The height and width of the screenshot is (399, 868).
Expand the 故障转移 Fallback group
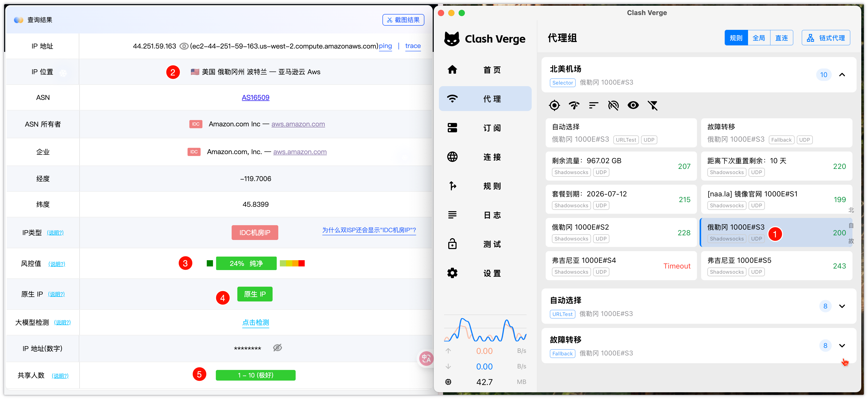(842, 346)
